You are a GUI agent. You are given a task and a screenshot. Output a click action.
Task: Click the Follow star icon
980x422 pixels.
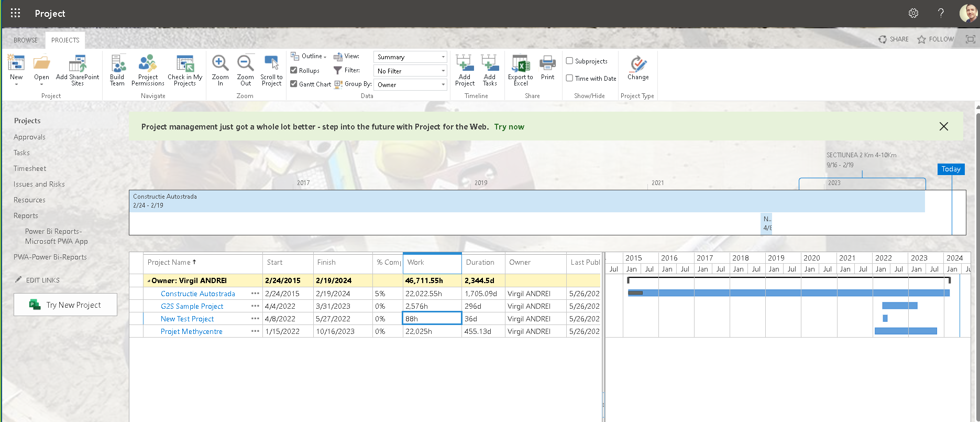922,39
